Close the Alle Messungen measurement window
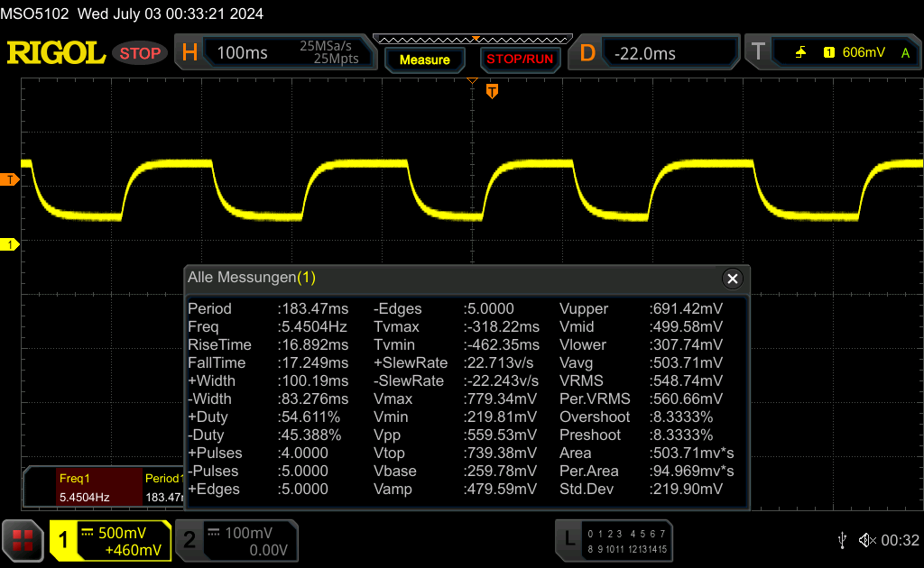 tap(732, 279)
